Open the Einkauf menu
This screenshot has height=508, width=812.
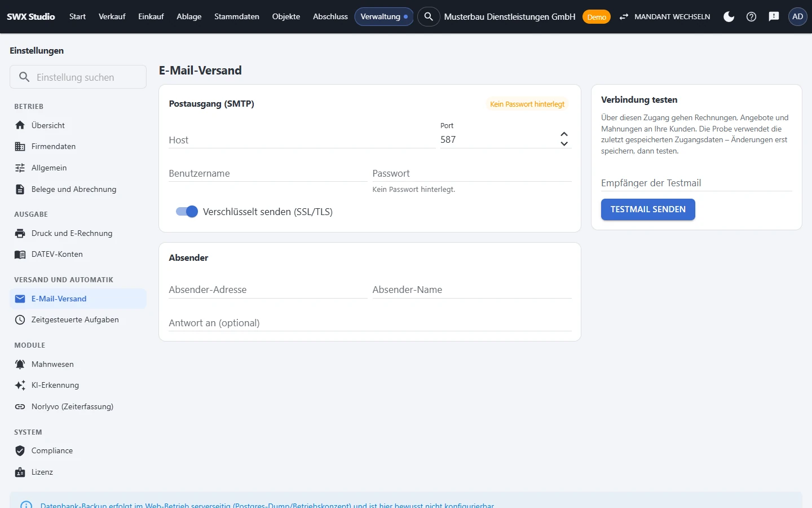151,16
